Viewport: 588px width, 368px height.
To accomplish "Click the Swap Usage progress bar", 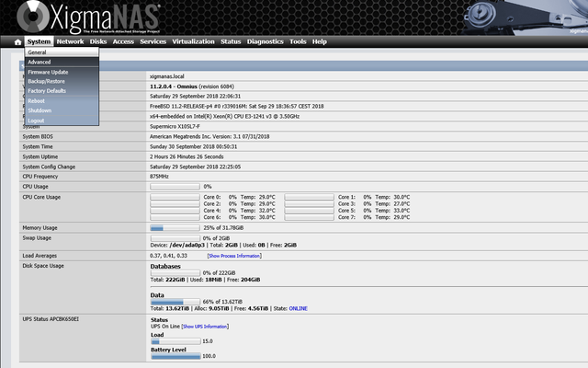I will (175, 238).
